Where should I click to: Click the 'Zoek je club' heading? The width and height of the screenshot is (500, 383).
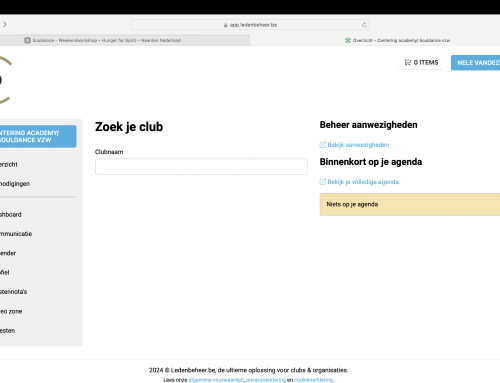129,127
